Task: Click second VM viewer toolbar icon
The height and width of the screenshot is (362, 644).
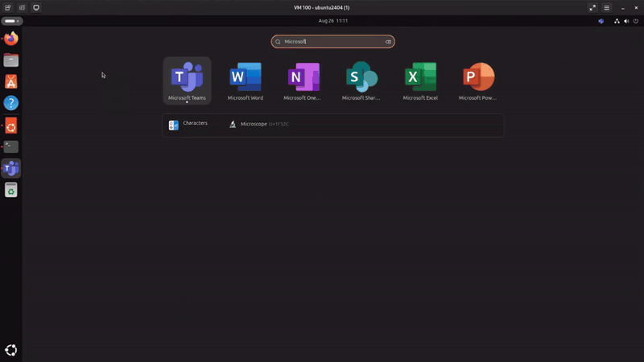Action: 23,7
